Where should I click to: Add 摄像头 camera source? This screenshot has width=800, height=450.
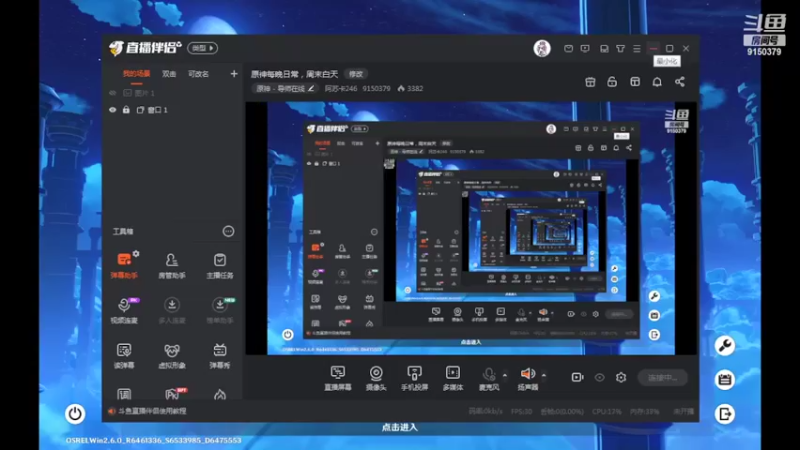(x=376, y=378)
